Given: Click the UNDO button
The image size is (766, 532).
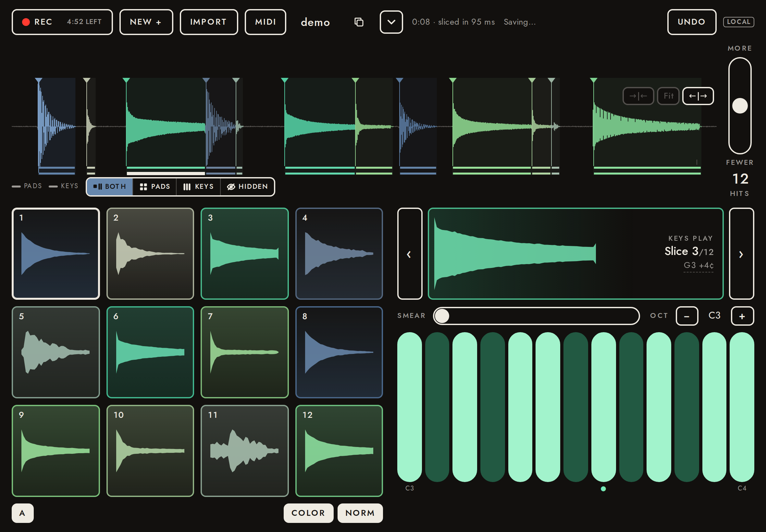Looking at the screenshot, I should point(692,22).
